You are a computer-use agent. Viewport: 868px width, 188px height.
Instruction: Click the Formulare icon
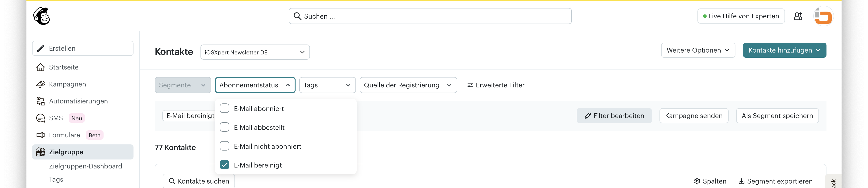(x=40, y=135)
